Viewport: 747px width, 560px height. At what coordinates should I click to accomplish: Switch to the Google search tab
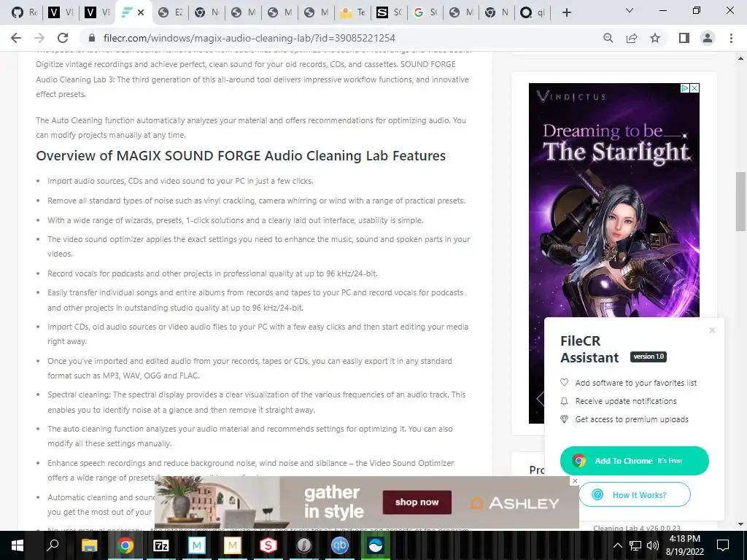point(425,13)
